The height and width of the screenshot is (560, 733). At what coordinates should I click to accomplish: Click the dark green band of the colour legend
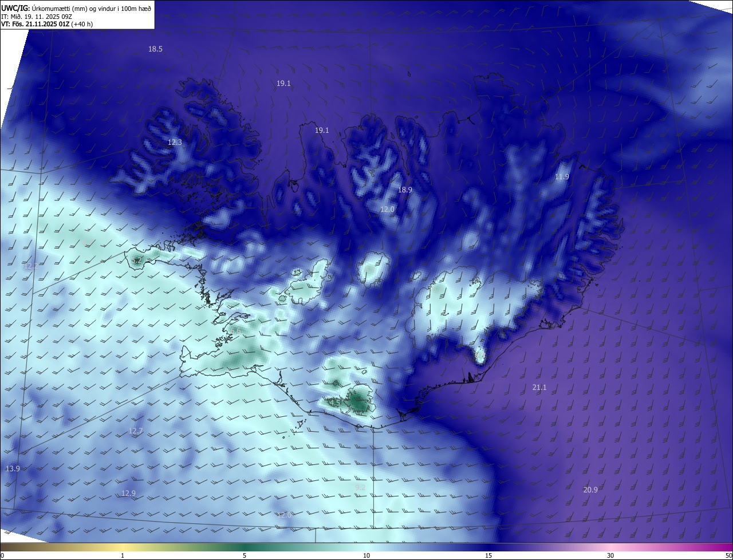pyautogui.click(x=246, y=547)
